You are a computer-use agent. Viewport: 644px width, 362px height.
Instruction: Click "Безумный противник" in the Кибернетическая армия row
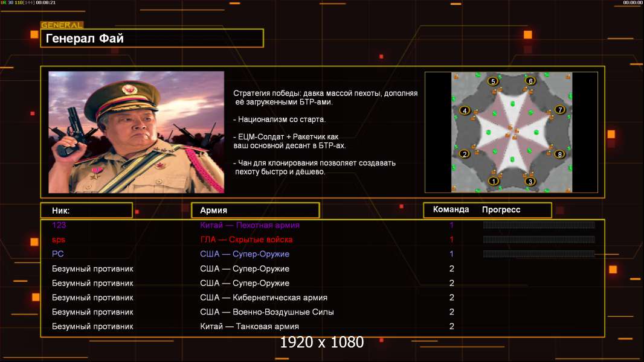(x=93, y=297)
